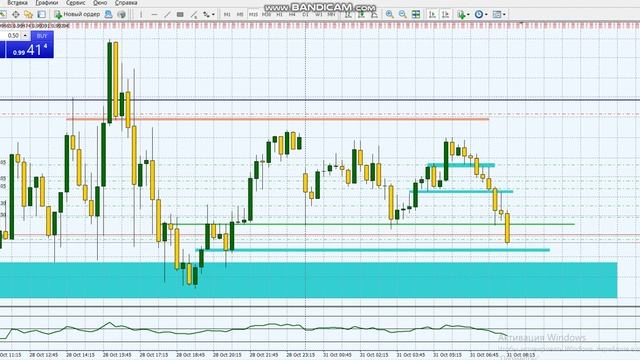Open the indicators list icon
The width and height of the screenshot is (640, 360).
[x=461, y=15]
